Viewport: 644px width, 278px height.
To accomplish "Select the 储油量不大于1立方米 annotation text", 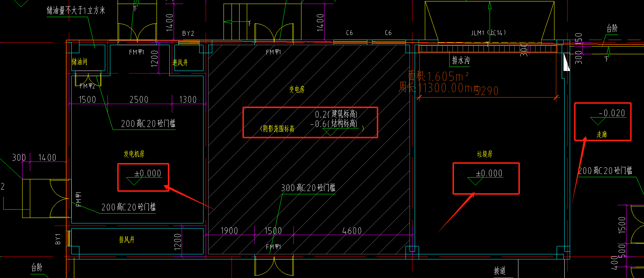I will click(76, 10).
